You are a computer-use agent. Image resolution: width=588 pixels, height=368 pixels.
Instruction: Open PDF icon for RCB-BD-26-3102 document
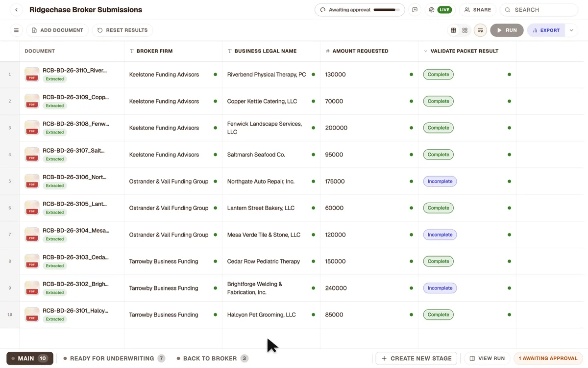click(32, 288)
